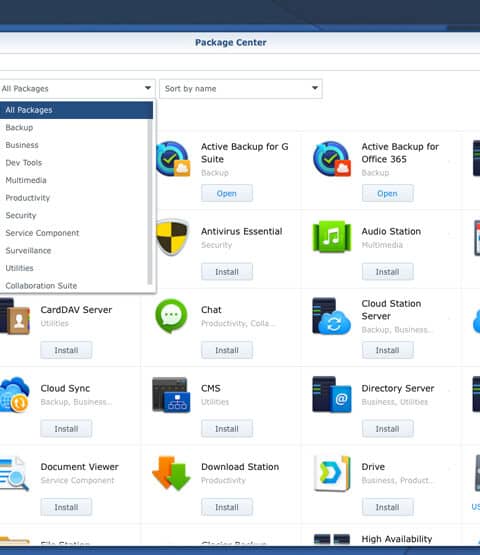Click the Drive package icon

pos(332,473)
